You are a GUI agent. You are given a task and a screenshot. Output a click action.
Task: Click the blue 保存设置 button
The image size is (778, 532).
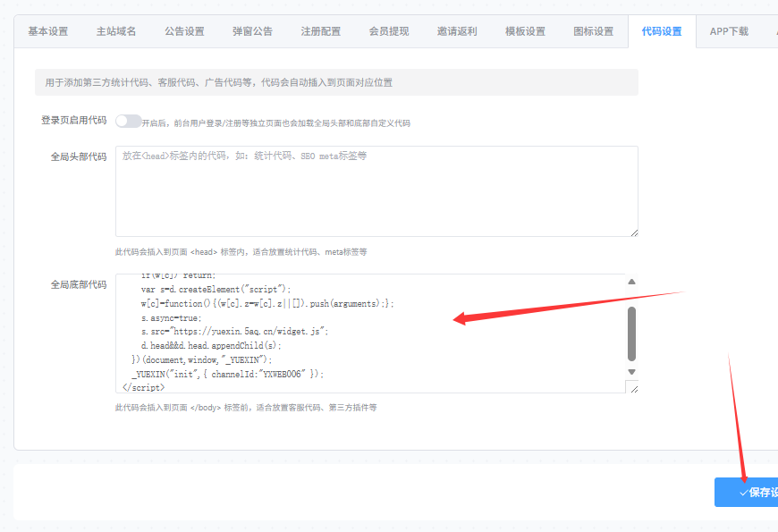746,493
